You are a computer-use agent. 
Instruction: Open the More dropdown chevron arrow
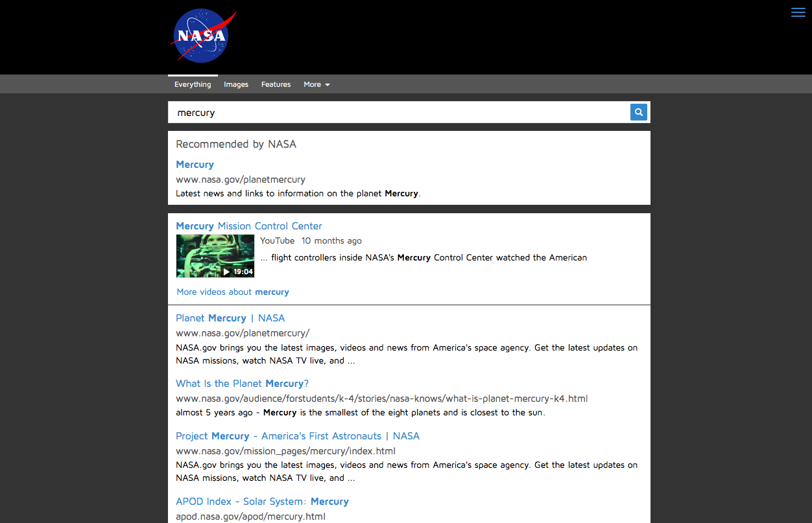coord(328,85)
